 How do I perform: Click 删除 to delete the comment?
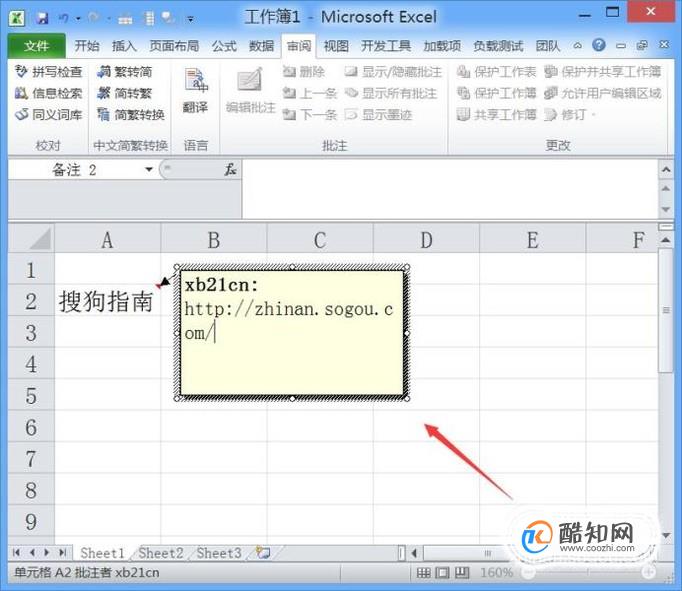pyautogui.click(x=304, y=71)
